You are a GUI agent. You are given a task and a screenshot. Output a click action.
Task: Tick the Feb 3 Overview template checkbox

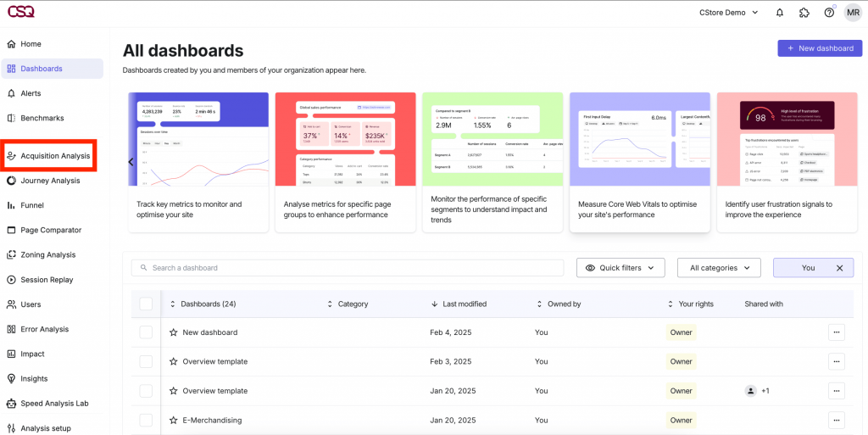146,361
